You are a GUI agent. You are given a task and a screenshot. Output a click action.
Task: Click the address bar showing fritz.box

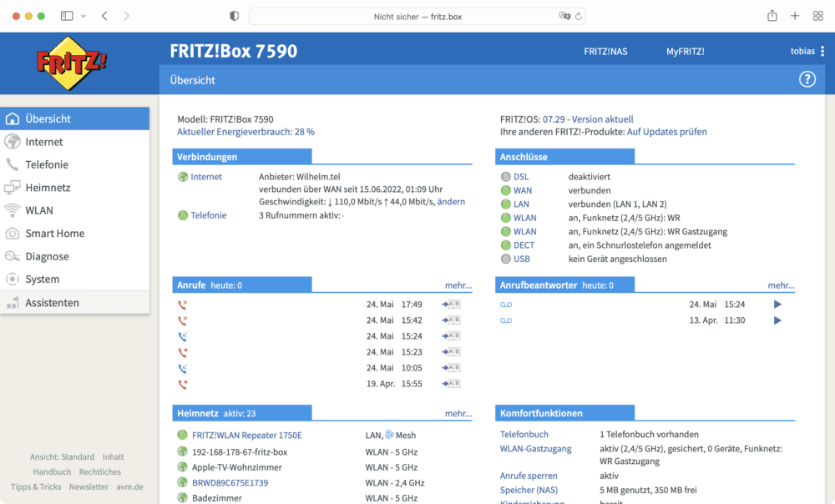click(417, 17)
